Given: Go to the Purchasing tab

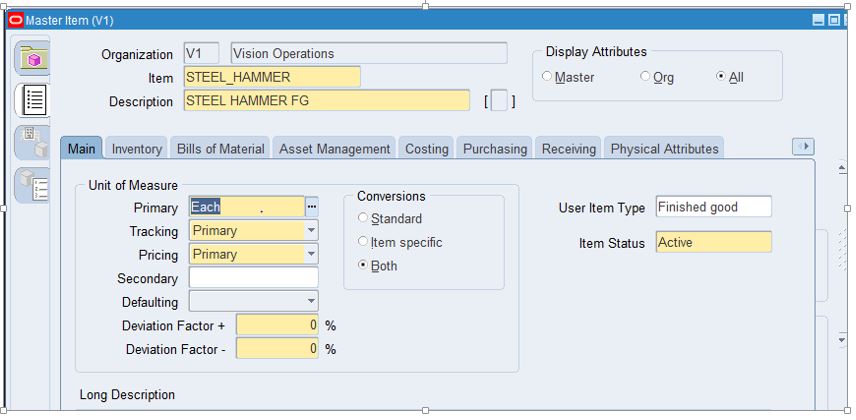Looking at the screenshot, I should (x=495, y=149).
